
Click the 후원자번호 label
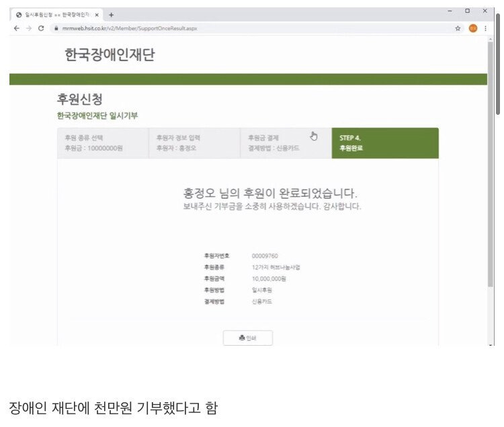tap(216, 256)
